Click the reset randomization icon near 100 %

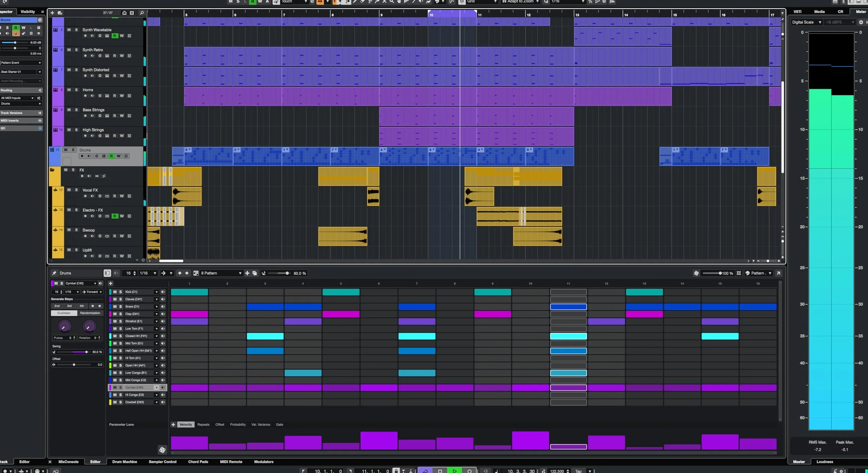tap(739, 273)
